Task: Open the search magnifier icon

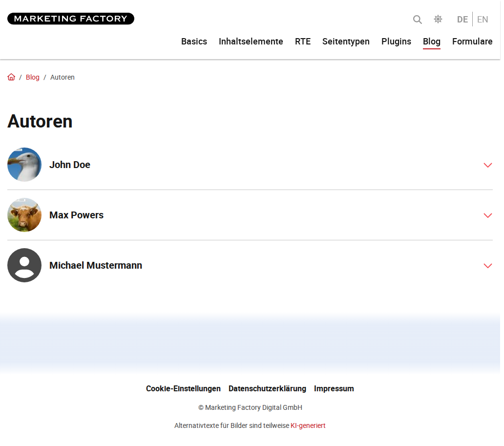Action: (417, 20)
